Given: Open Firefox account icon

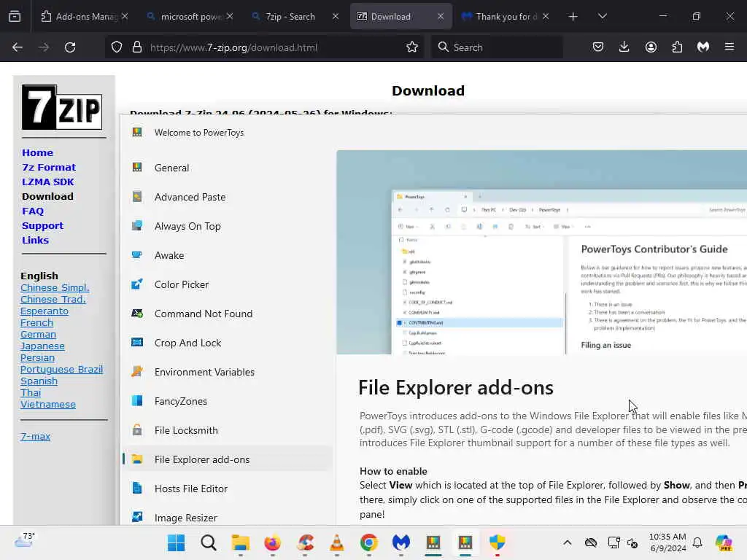Looking at the screenshot, I should [x=651, y=47].
